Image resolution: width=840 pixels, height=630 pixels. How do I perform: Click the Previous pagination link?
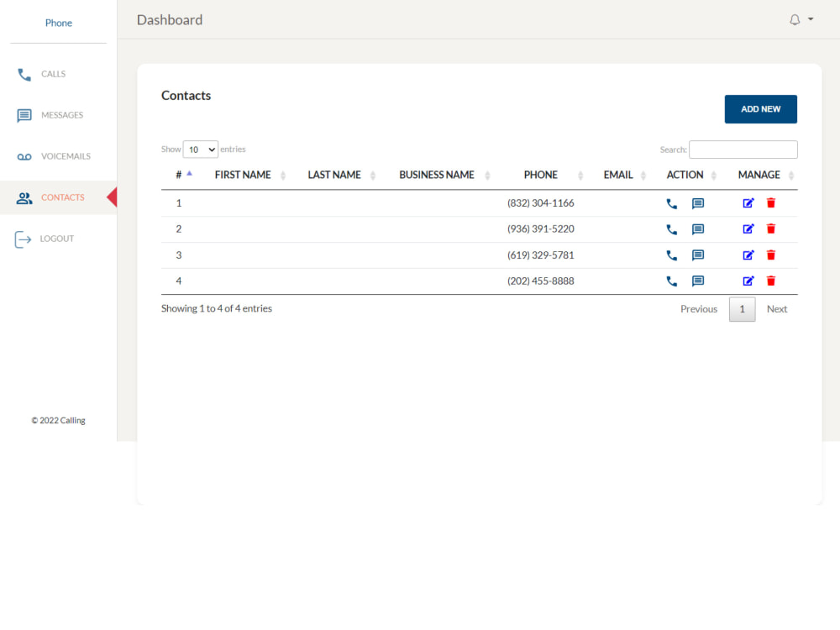pos(699,309)
